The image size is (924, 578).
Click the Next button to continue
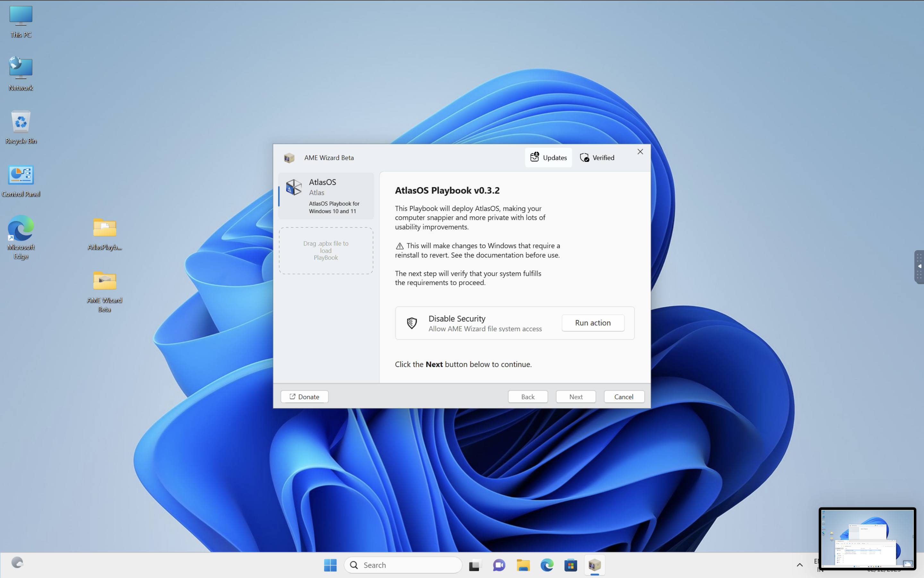click(576, 397)
